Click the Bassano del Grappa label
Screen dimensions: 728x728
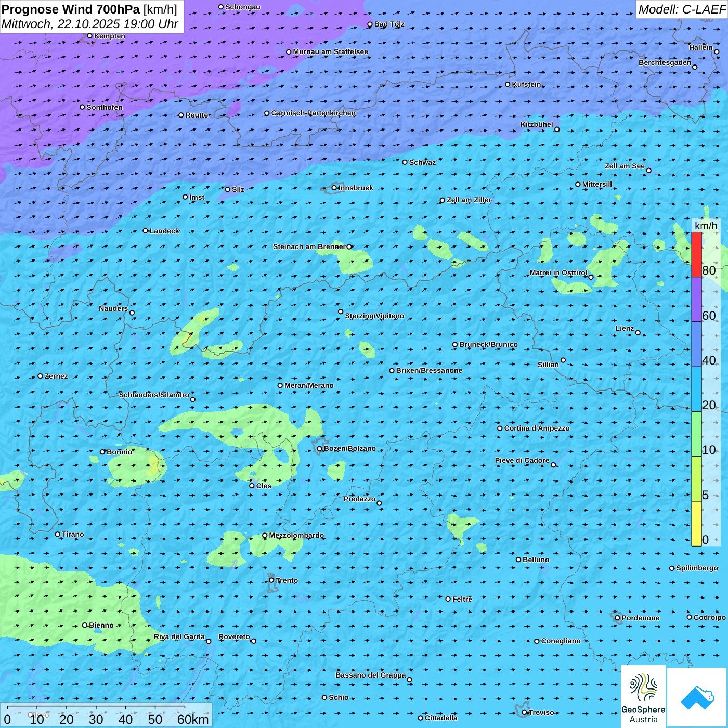point(370,675)
